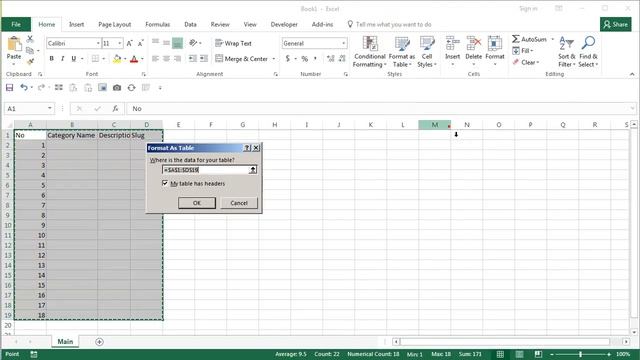Apply Percent Style format

pyautogui.click(x=304, y=59)
